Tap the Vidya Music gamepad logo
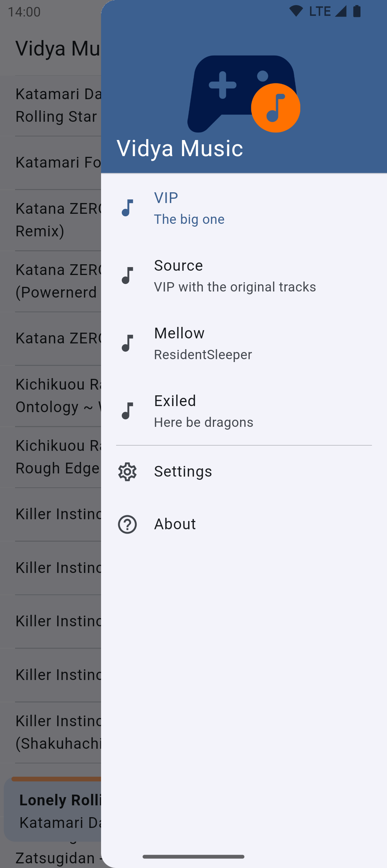The image size is (387, 868). [229, 93]
